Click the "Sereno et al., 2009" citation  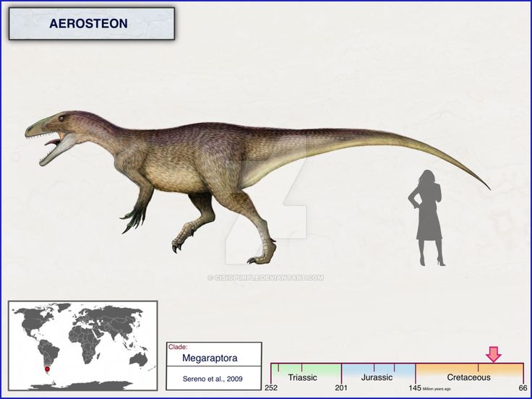pos(213,379)
